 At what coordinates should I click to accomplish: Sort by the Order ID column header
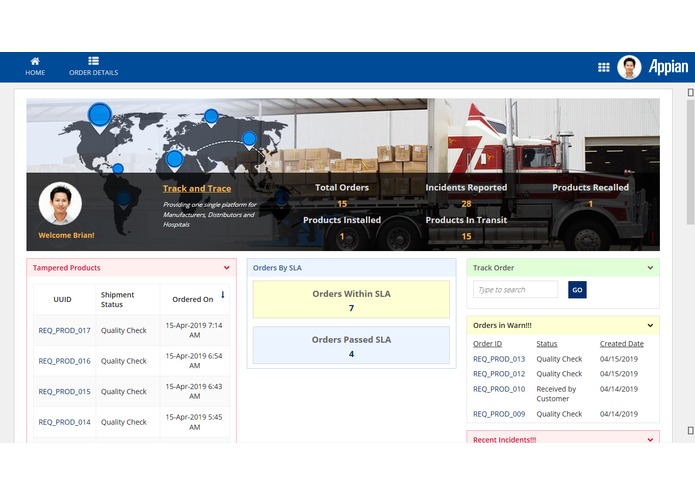point(488,343)
